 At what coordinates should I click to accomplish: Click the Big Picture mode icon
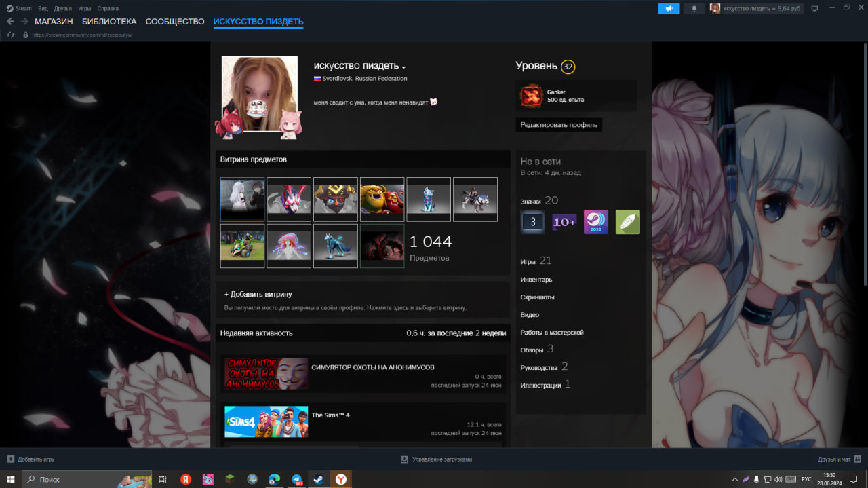tap(814, 8)
